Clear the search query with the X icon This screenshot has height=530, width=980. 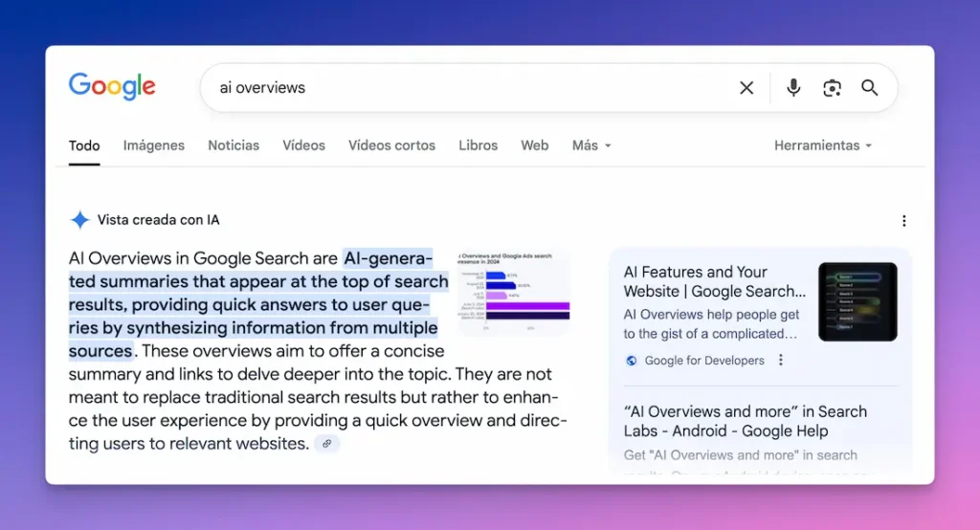point(746,88)
